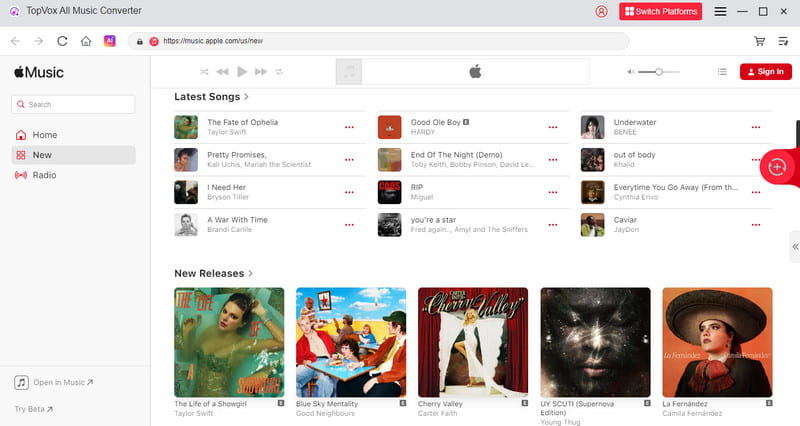Viewport: 800px width, 426px height.
Task: Click the Apple Music logo
Action: pyautogui.click(x=39, y=72)
